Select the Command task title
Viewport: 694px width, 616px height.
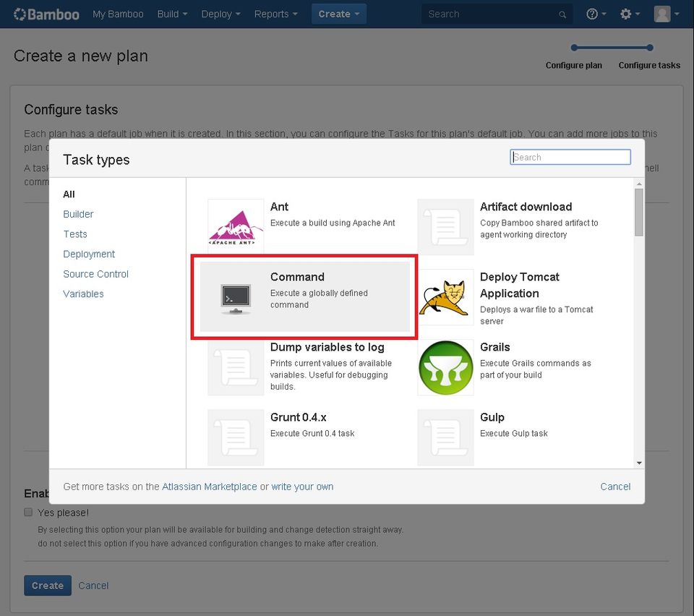297,277
